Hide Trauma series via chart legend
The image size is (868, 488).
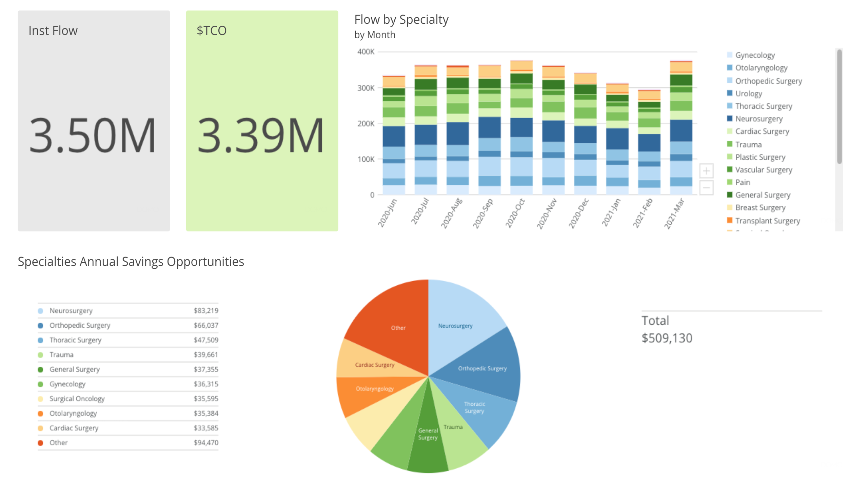pyautogui.click(x=748, y=144)
